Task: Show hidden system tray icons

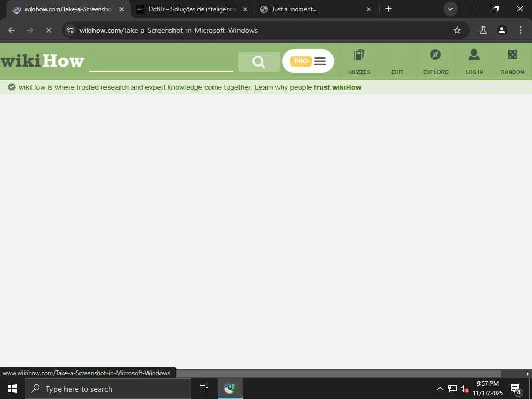Action: tap(440, 389)
